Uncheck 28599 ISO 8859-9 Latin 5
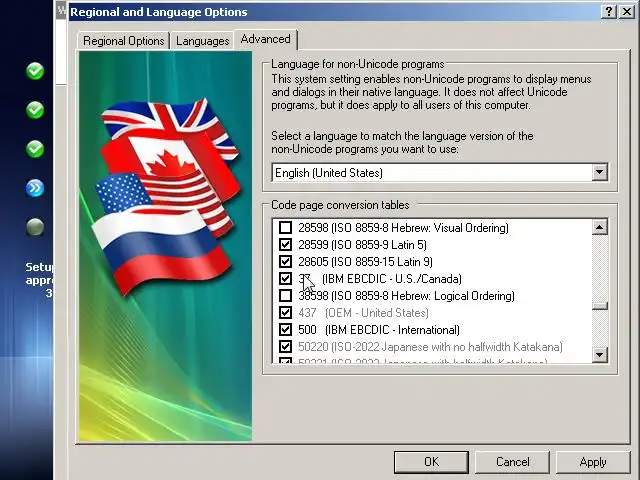Viewport: 640px width, 480px height. click(285, 244)
